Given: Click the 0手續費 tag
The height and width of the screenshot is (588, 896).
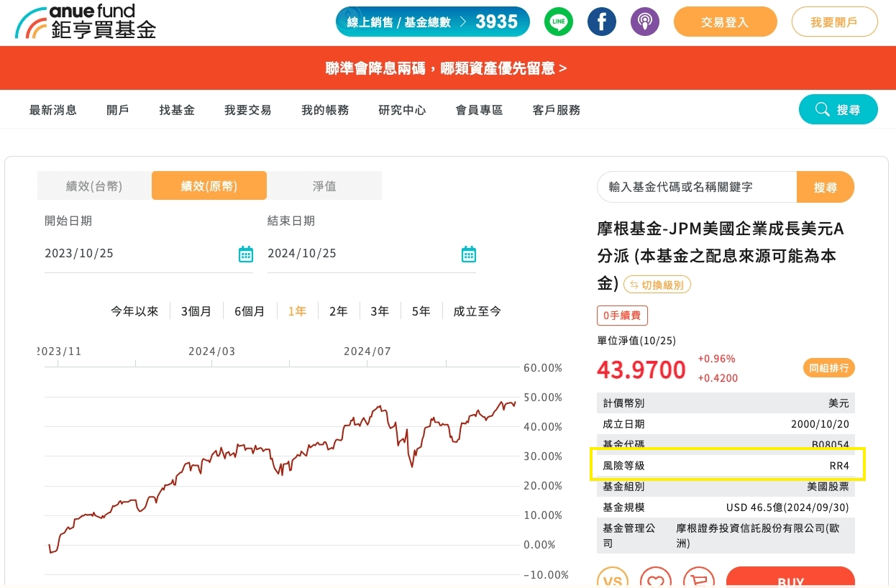Looking at the screenshot, I should (x=623, y=315).
